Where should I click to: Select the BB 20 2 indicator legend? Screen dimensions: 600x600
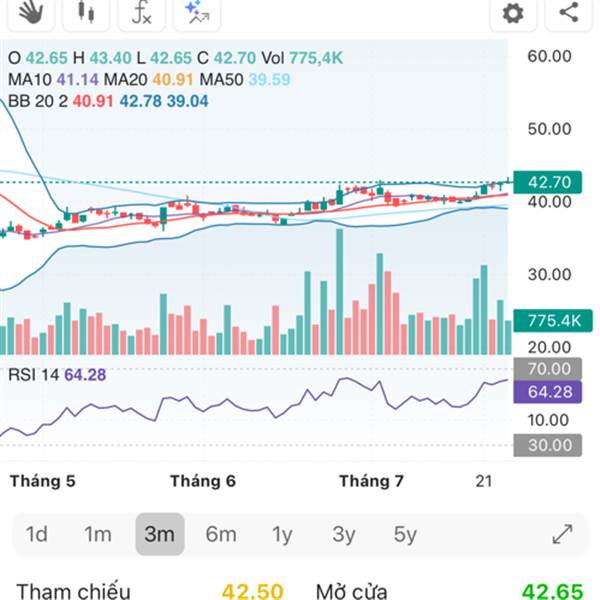pos(108,101)
